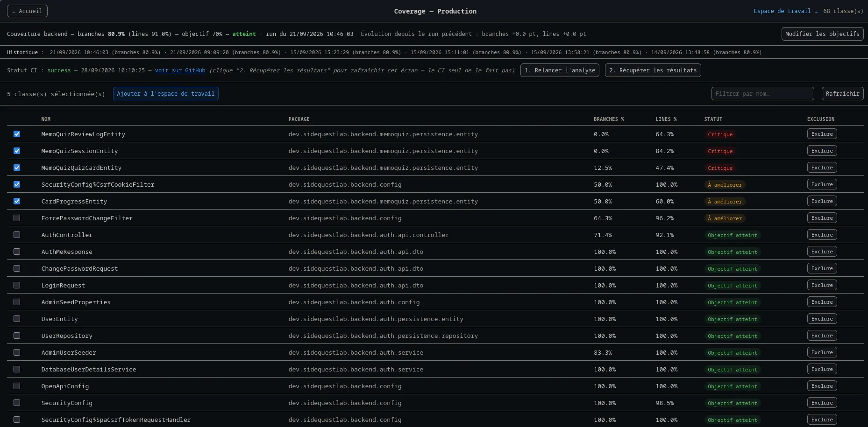868x427 pixels.
Task: Click the Rafraîchir button
Action: tap(842, 94)
